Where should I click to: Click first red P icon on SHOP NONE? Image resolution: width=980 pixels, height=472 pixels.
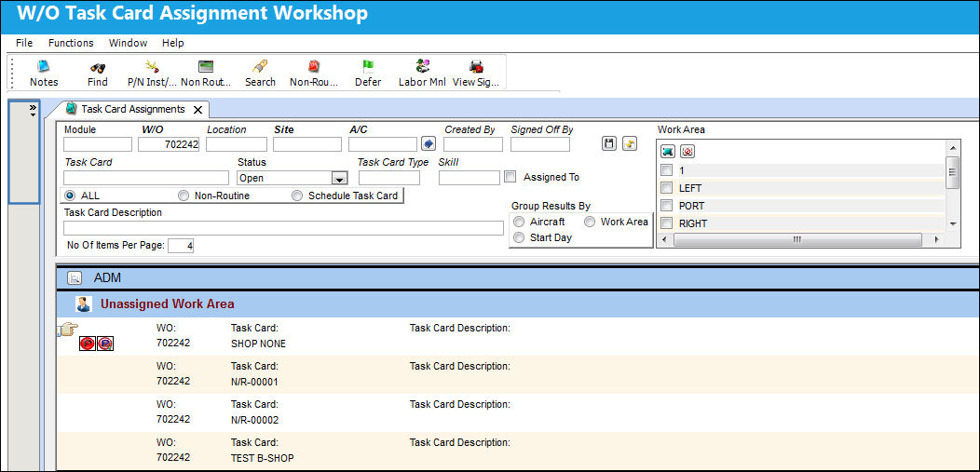(88, 344)
